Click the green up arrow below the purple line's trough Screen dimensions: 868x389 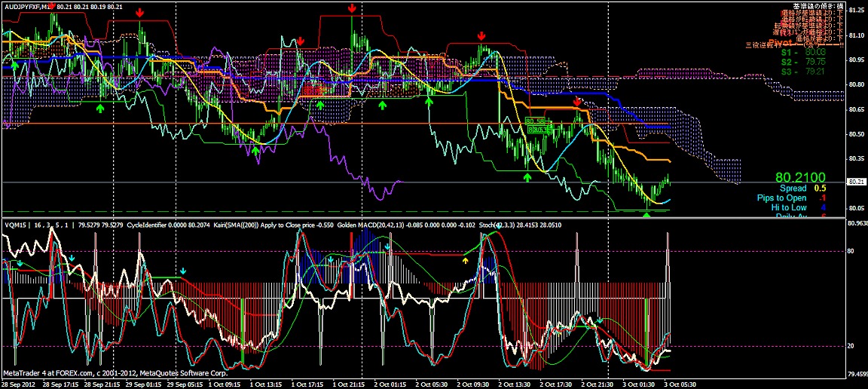255,151
